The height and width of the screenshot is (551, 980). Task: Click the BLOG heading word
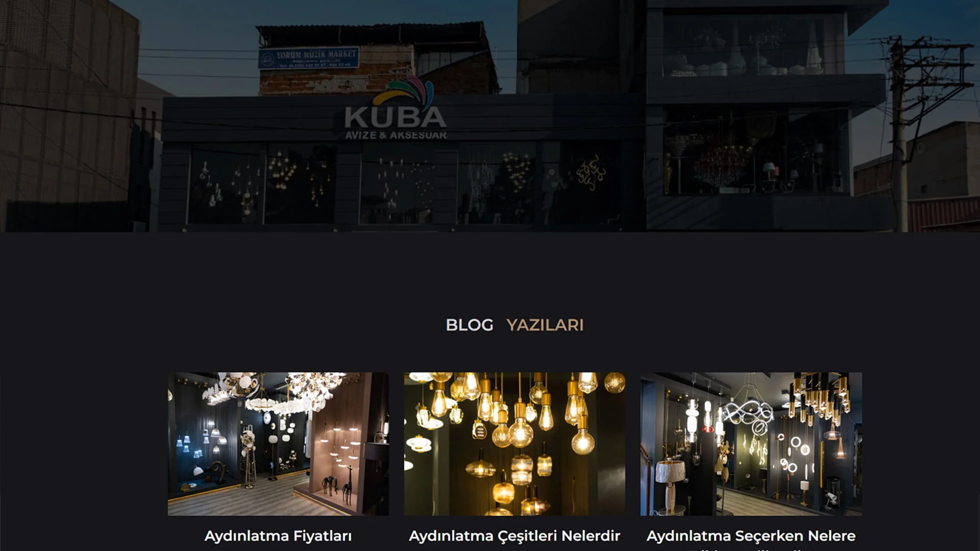tap(470, 325)
